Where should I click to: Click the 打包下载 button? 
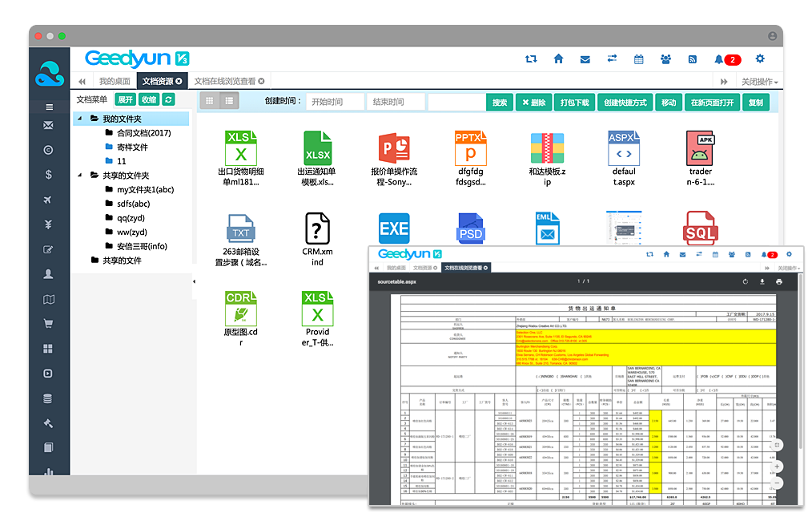[575, 103]
